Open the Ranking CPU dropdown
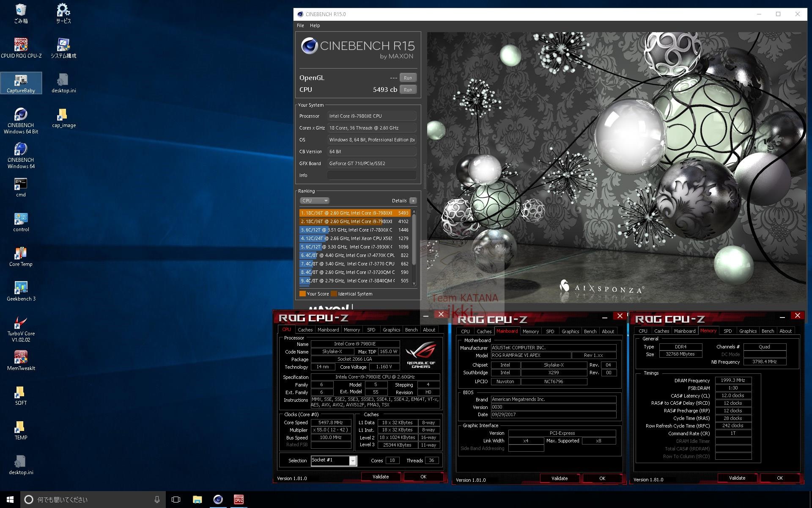Screen dimensions: 812x508 (314, 201)
